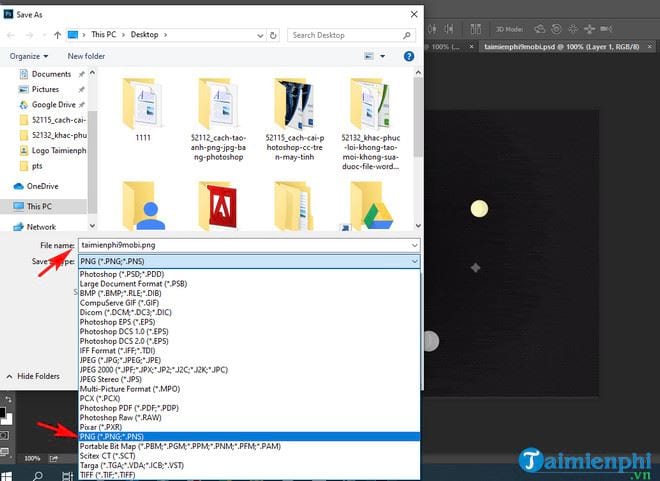Open Windows taskbar search icon
This screenshot has width=660, height=481.
pos(38,476)
